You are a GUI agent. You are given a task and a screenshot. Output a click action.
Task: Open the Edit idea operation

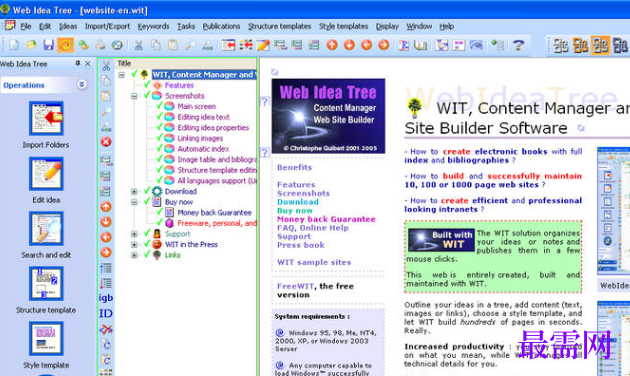(x=46, y=174)
